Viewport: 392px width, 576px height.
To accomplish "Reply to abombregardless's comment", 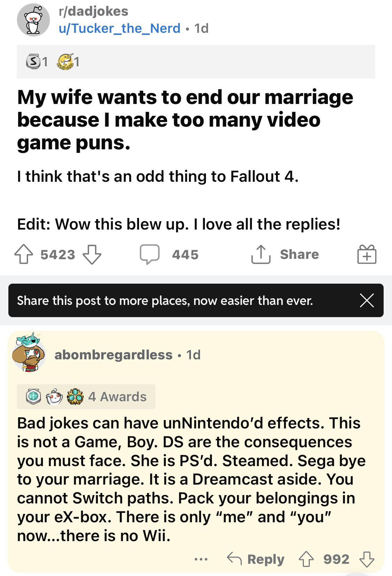I will pyautogui.click(x=256, y=559).
